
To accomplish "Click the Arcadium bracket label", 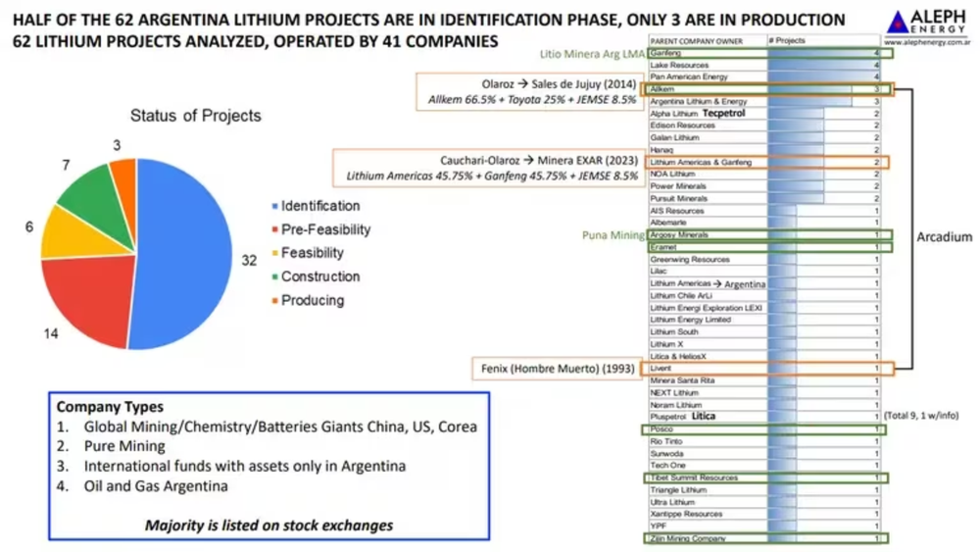I will (944, 237).
